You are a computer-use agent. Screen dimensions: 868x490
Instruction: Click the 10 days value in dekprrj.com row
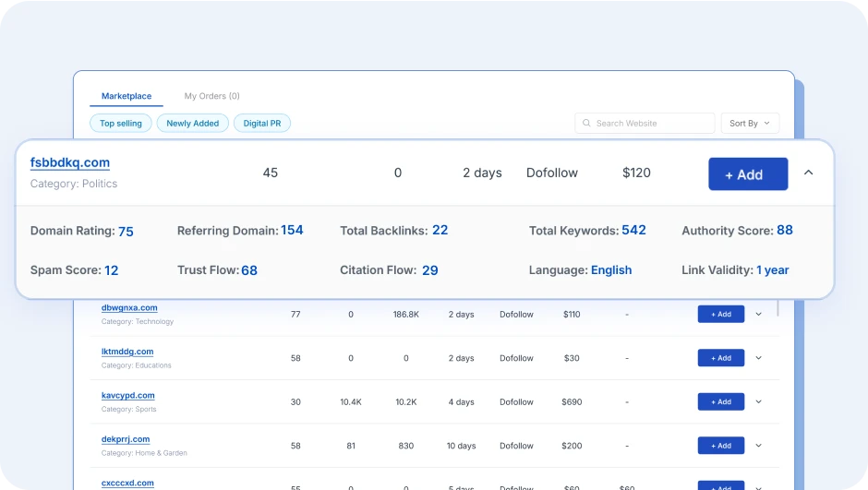click(461, 446)
